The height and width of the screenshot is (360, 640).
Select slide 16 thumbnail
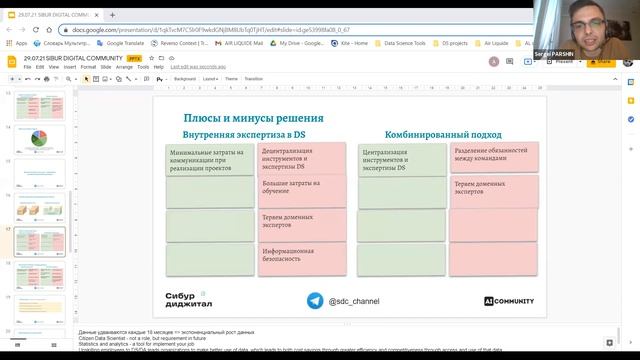pyautogui.click(x=40, y=208)
